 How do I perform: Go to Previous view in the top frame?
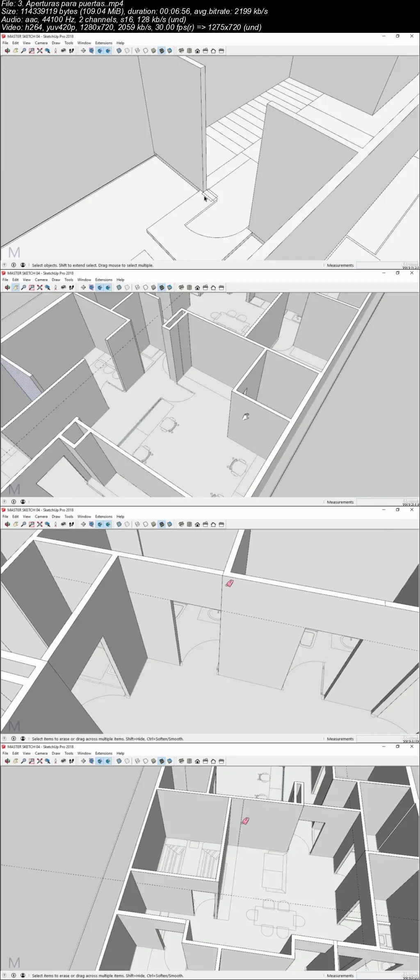[x=48, y=51]
